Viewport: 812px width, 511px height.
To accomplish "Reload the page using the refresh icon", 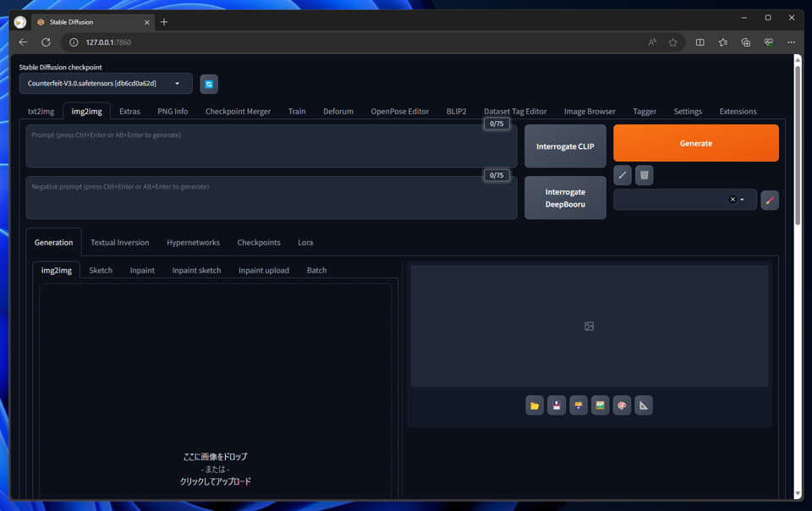I will [x=46, y=42].
